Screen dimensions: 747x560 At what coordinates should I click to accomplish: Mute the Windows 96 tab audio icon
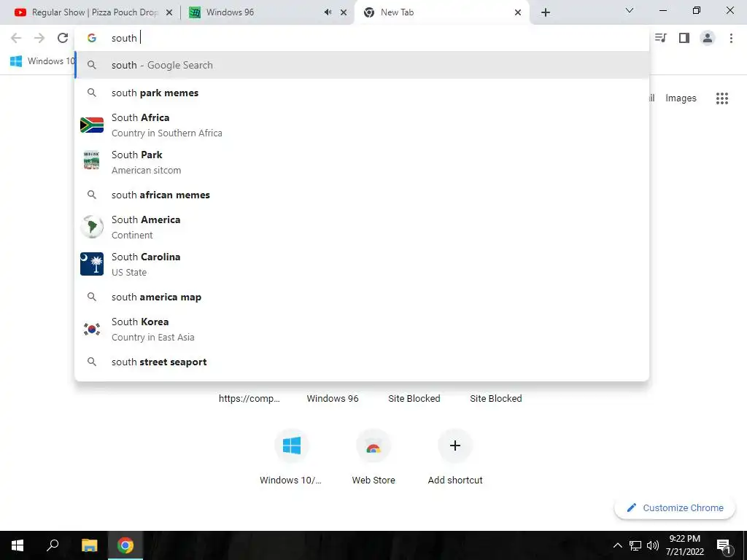pos(328,12)
